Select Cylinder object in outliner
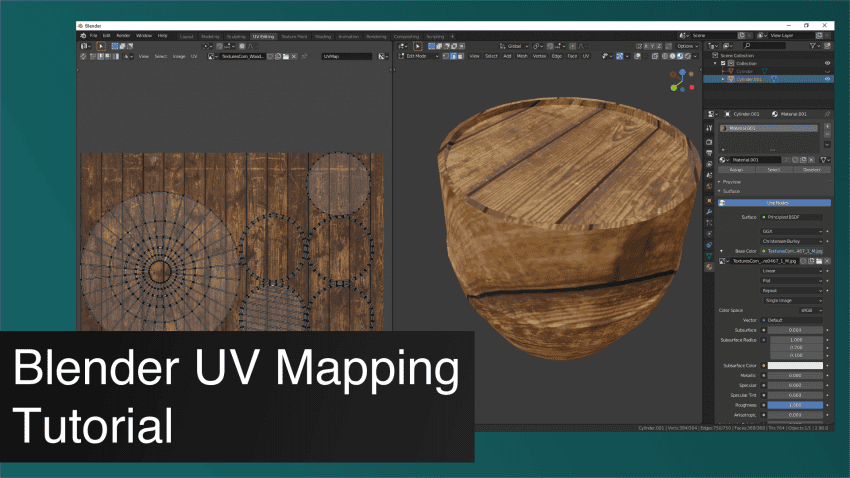The image size is (850, 478). [744, 72]
